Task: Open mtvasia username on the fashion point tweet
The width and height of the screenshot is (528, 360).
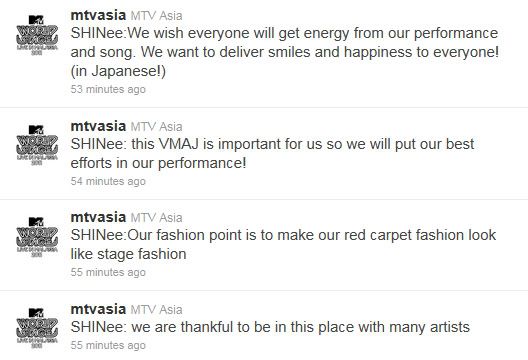Action: click(x=98, y=217)
